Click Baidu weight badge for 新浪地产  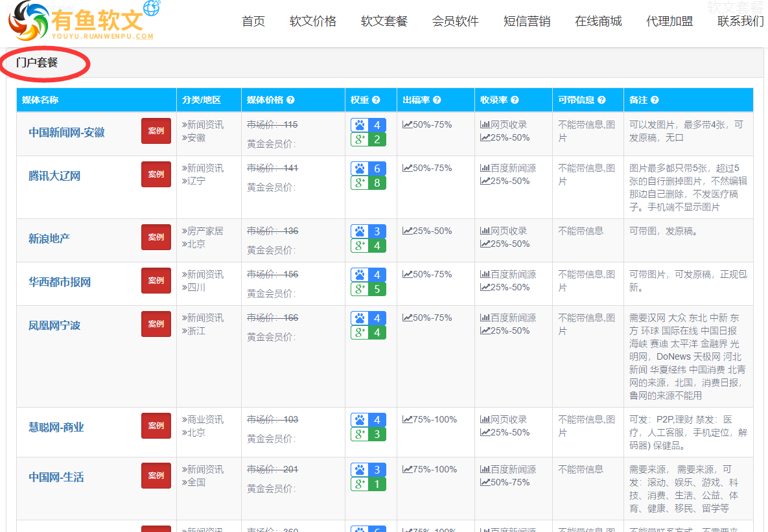pyautogui.click(x=368, y=231)
